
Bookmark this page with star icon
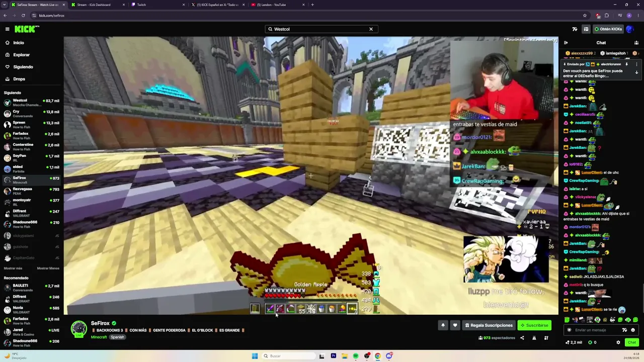[x=585, y=16]
